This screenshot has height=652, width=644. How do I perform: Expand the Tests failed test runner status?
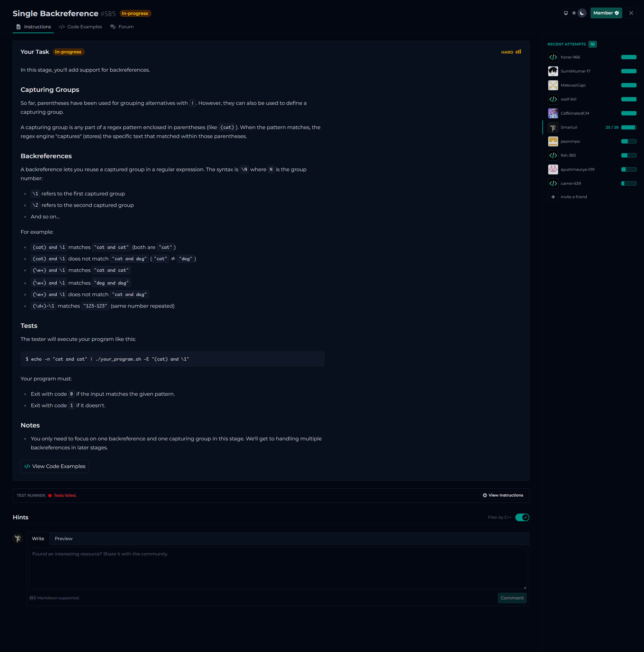tap(65, 495)
